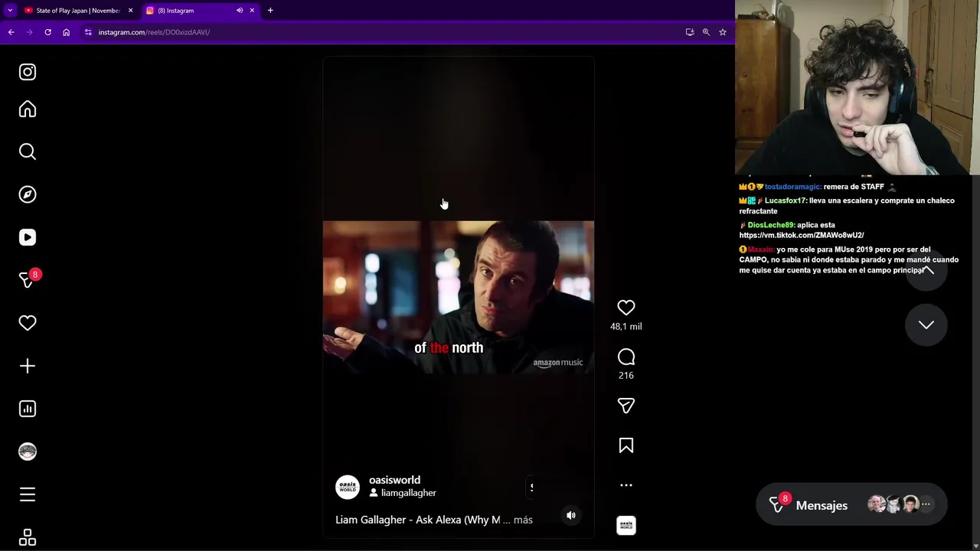Viewport: 980px width, 551px height.
Task: Save the reel with bookmark icon
Action: (x=626, y=446)
